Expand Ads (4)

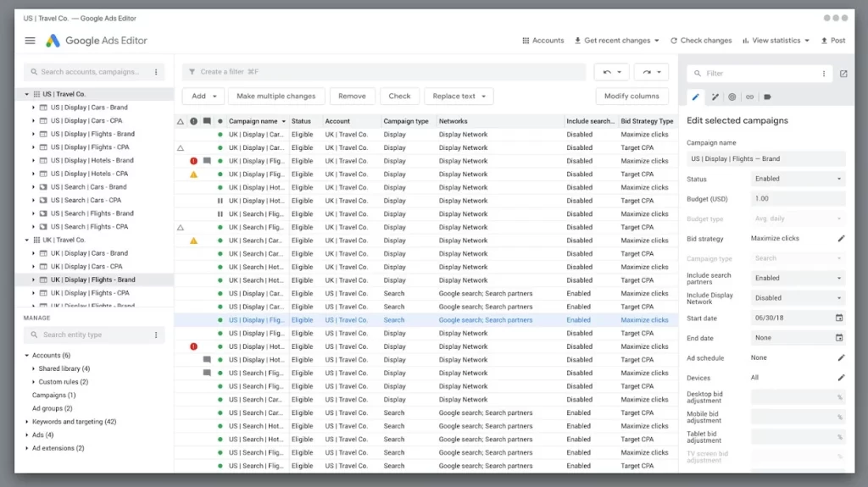tap(26, 435)
